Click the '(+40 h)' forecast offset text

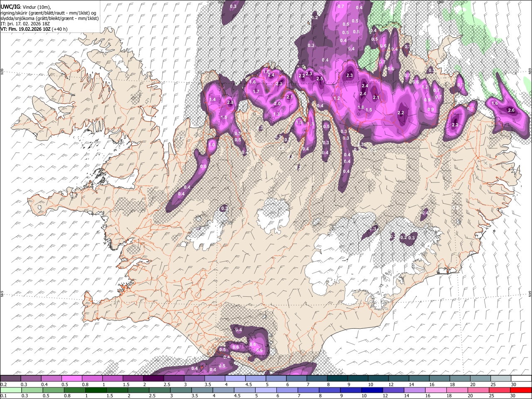click(x=60, y=29)
